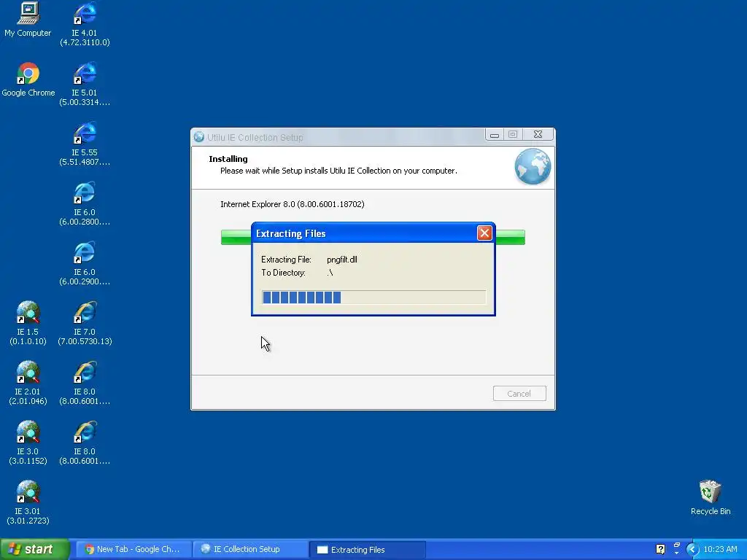747x560 pixels.
Task: Select the IE 4.01 (4.72.3110.0) shortcut
Action: click(85, 24)
